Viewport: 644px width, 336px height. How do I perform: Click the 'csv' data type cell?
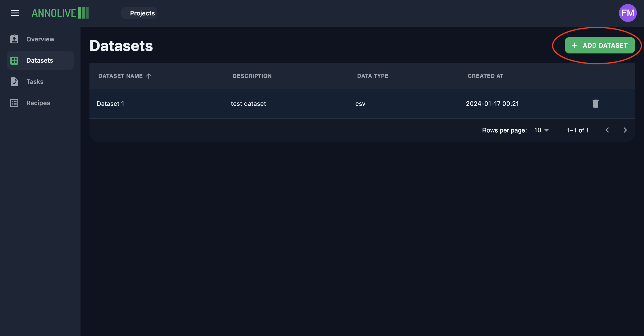[x=360, y=104]
